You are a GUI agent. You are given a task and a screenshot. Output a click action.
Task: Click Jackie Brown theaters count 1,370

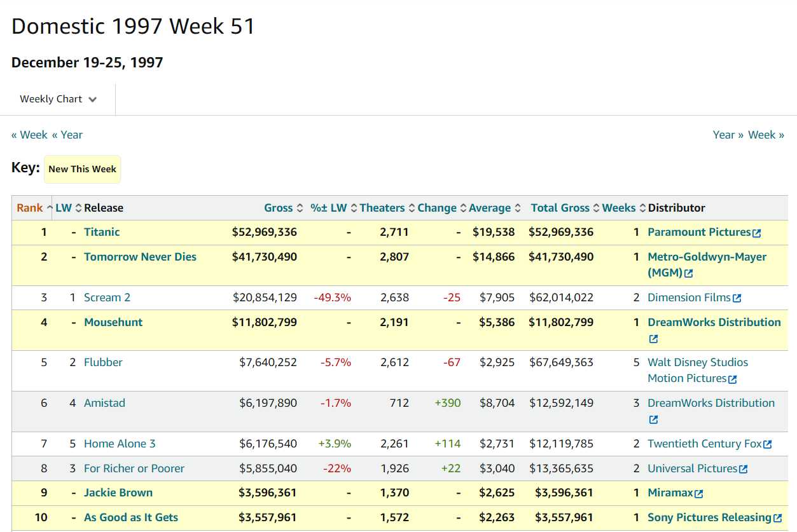click(394, 493)
